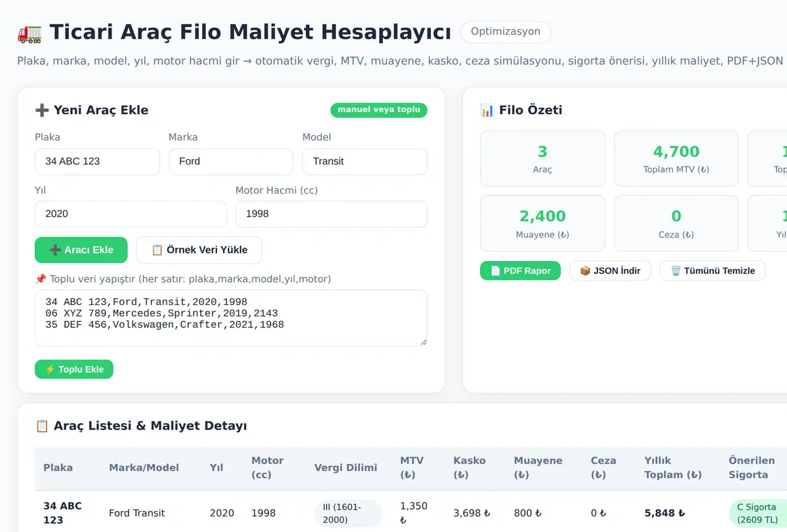Click the Yıllık Toplam (₺) column header
The height and width of the screenshot is (532, 787).
tap(673, 468)
